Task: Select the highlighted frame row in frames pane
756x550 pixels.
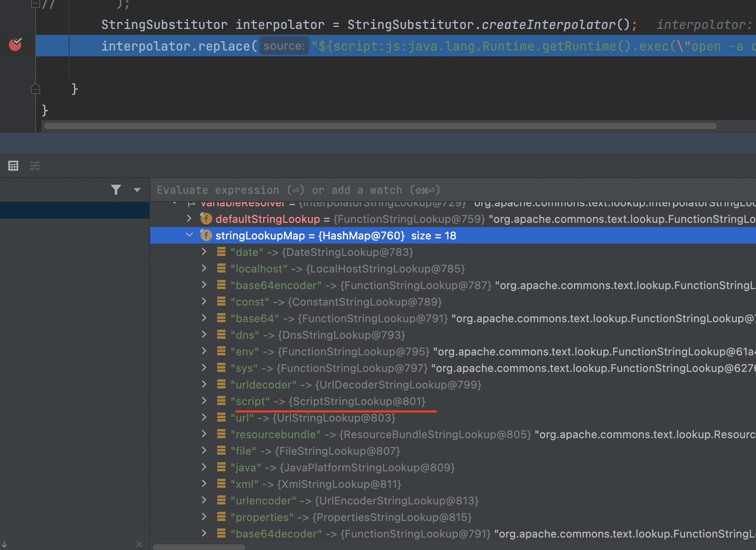Action: 75,210
